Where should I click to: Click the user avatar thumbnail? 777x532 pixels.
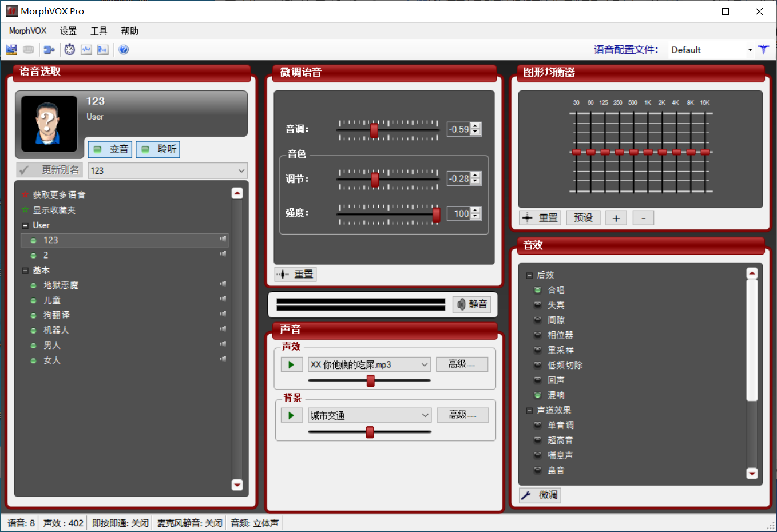(49, 124)
